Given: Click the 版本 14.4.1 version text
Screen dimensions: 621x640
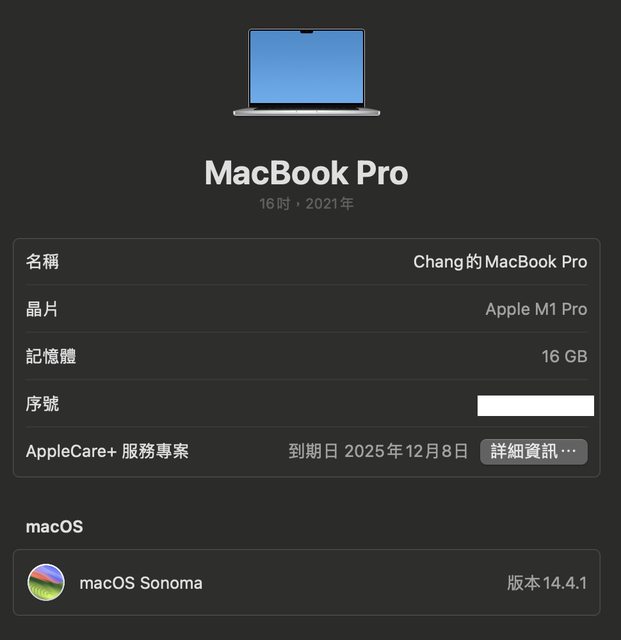Looking at the screenshot, I should pyautogui.click(x=547, y=583).
